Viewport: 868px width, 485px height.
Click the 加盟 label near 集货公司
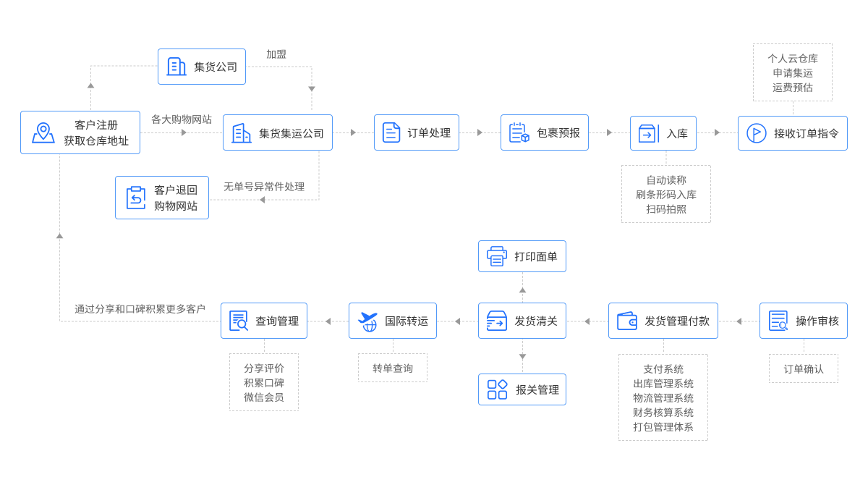(276, 54)
